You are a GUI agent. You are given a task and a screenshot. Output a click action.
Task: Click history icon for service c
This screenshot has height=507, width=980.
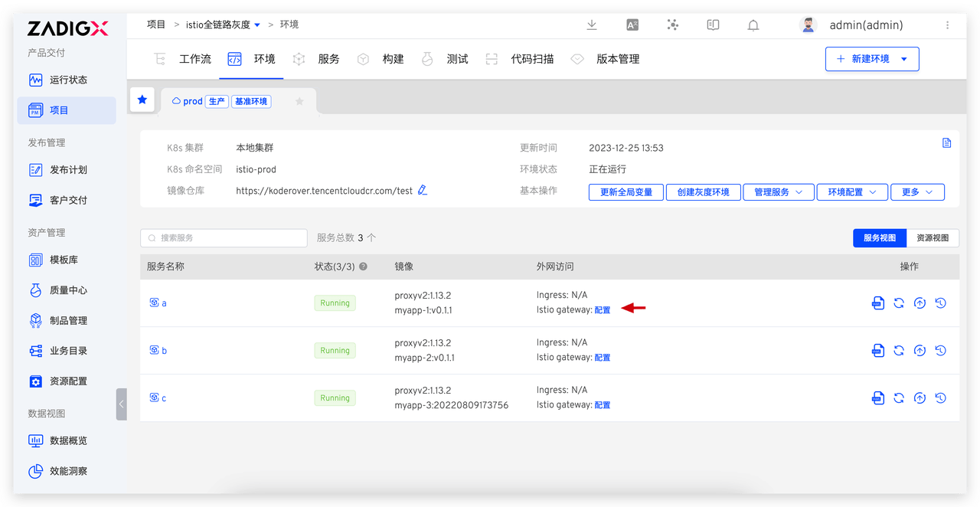(940, 398)
